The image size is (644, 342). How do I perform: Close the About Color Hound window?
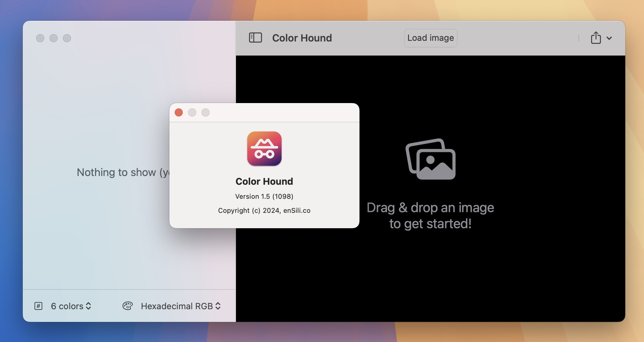tap(179, 112)
